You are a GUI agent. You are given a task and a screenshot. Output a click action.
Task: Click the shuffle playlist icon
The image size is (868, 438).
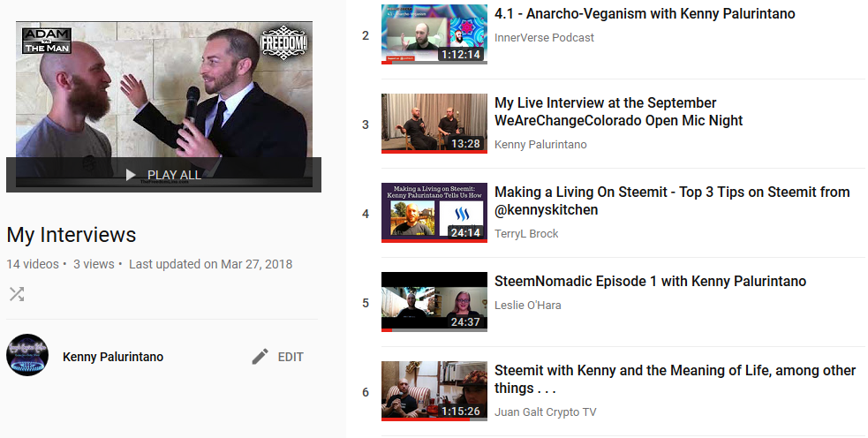click(17, 294)
